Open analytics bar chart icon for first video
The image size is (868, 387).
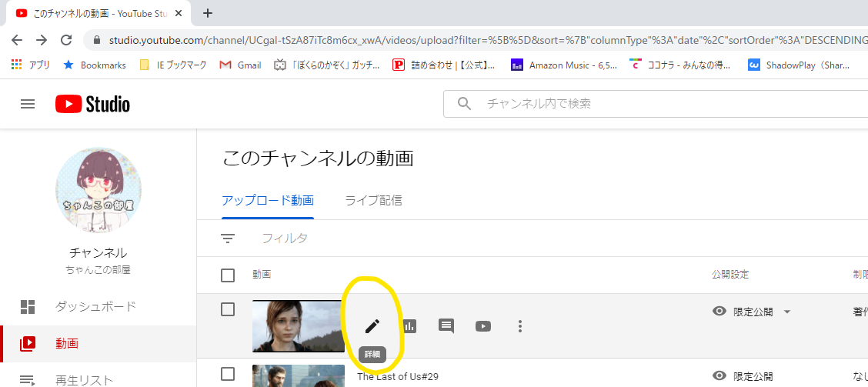(409, 326)
